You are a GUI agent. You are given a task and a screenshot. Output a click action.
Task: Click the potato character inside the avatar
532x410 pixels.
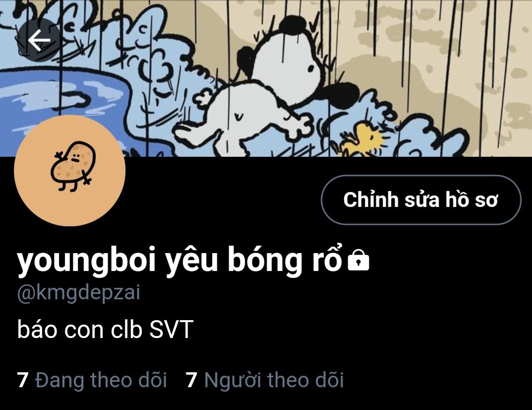pyautogui.click(x=71, y=166)
